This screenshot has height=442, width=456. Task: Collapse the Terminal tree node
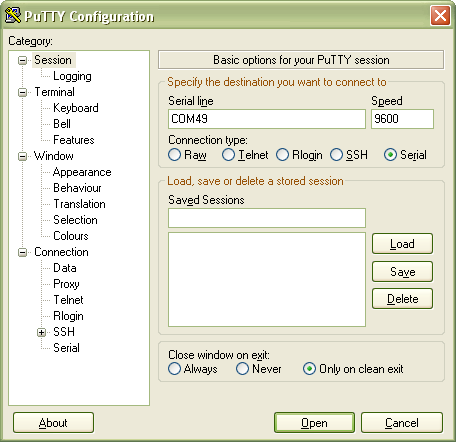(22, 92)
